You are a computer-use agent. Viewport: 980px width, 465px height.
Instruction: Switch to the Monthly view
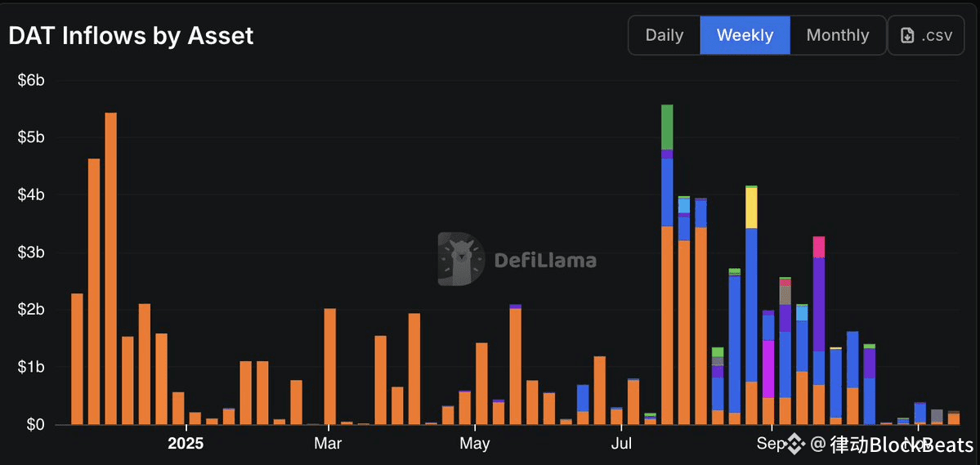point(838,35)
